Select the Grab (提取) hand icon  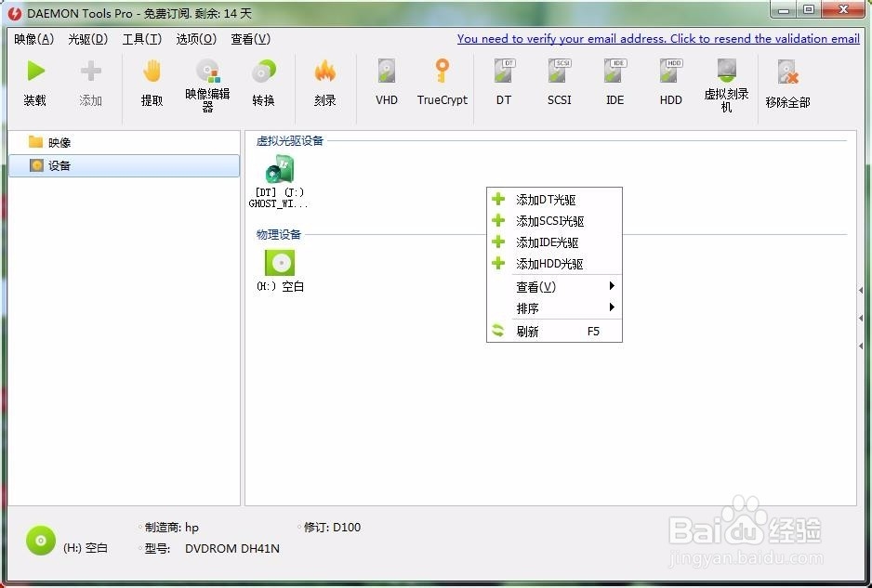(152, 72)
